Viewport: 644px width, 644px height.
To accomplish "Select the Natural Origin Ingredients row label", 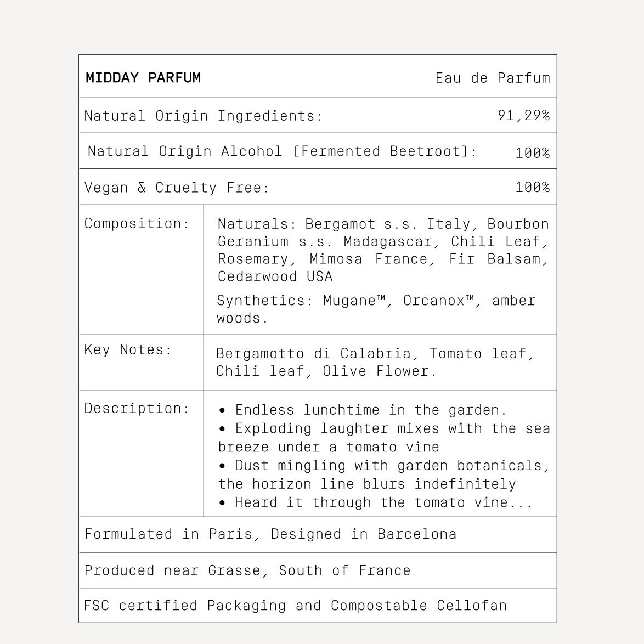I will (x=204, y=116).
